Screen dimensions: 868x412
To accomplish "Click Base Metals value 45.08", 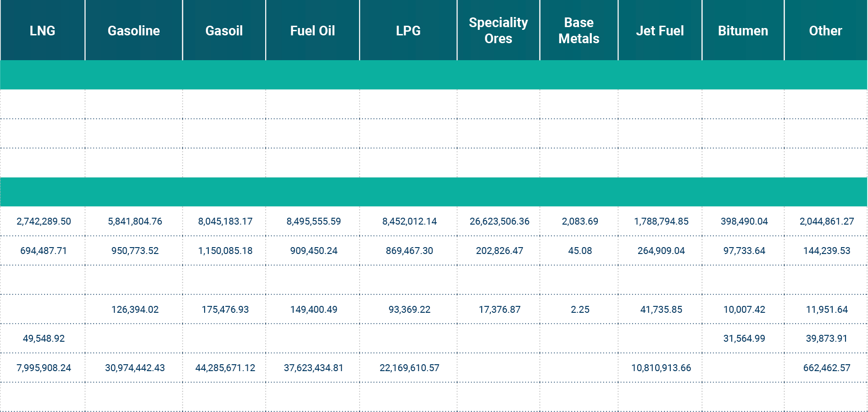I will pyautogui.click(x=580, y=251).
